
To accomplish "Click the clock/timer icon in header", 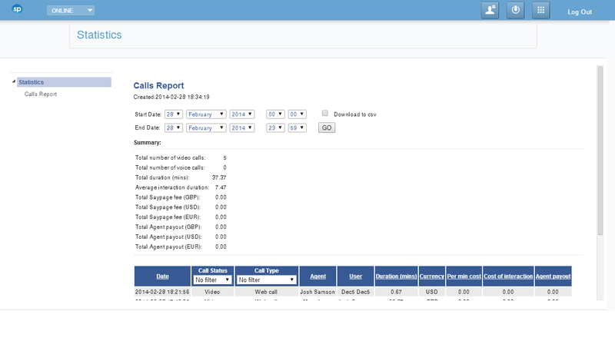I will pyautogui.click(x=516, y=11).
